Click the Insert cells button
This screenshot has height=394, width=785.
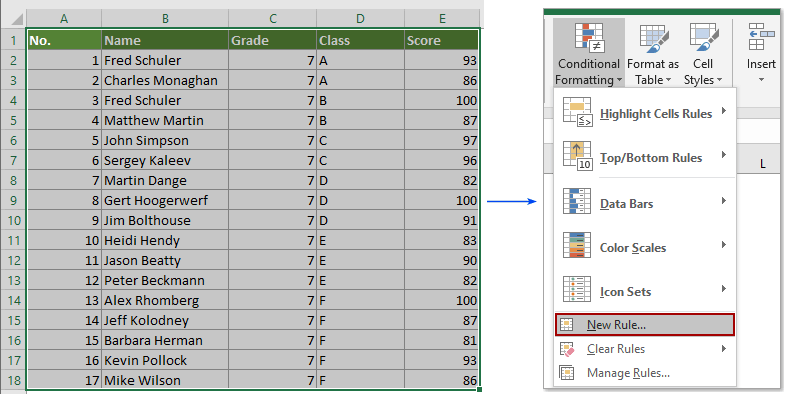pyautogui.click(x=761, y=54)
